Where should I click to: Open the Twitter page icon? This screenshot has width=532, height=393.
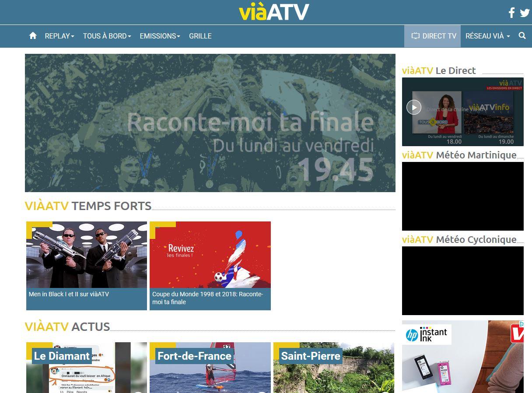(525, 13)
